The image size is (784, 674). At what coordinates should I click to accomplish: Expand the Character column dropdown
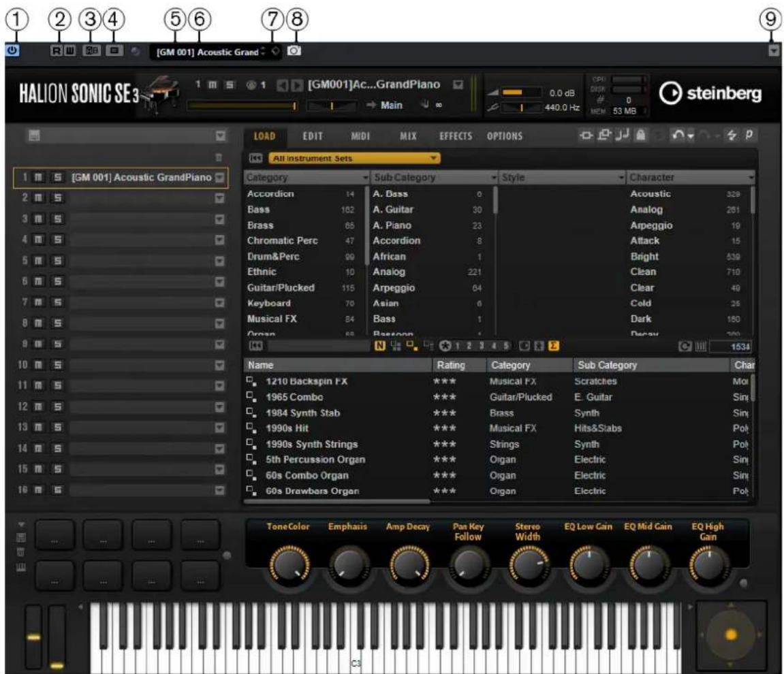pos(751,178)
